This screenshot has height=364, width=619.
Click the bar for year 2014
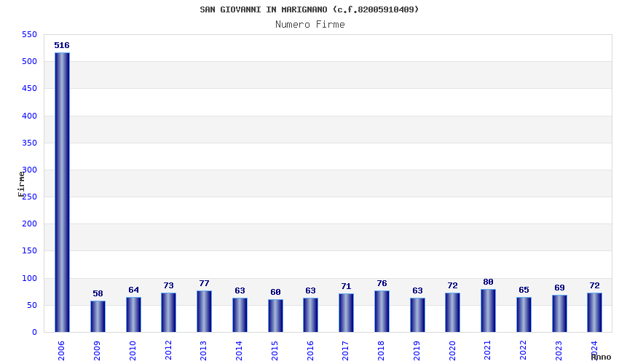click(240, 315)
